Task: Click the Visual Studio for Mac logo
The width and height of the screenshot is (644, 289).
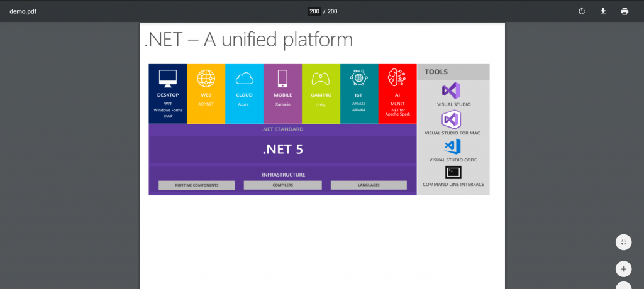Action: [x=451, y=119]
